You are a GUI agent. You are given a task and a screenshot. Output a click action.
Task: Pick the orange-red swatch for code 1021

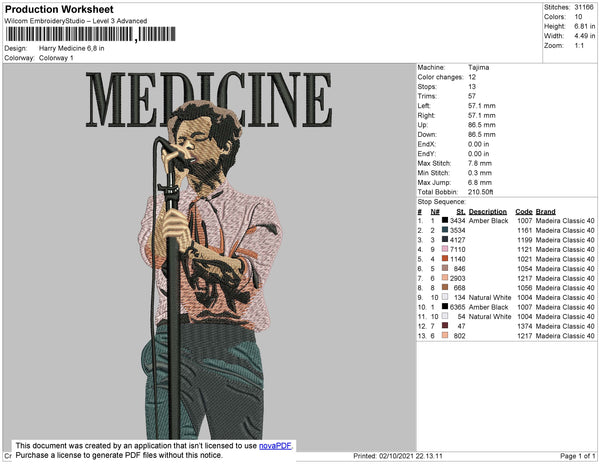pos(445,259)
